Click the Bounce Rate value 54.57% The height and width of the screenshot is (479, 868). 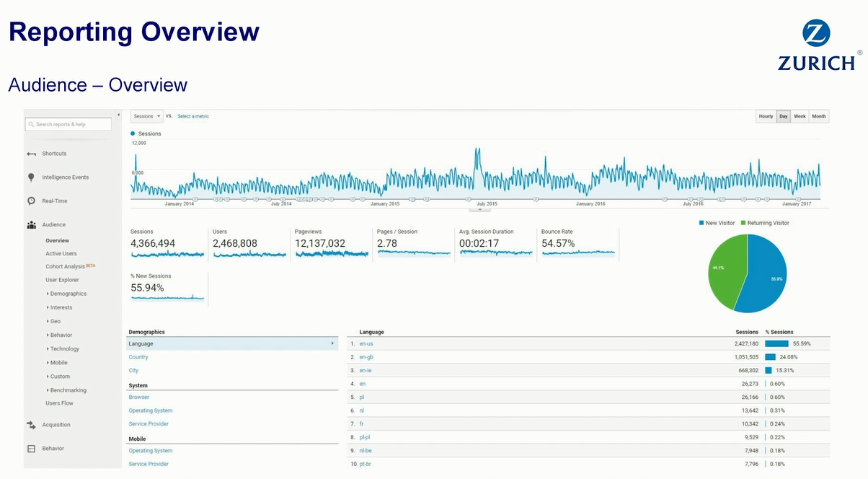(x=558, y=244)
